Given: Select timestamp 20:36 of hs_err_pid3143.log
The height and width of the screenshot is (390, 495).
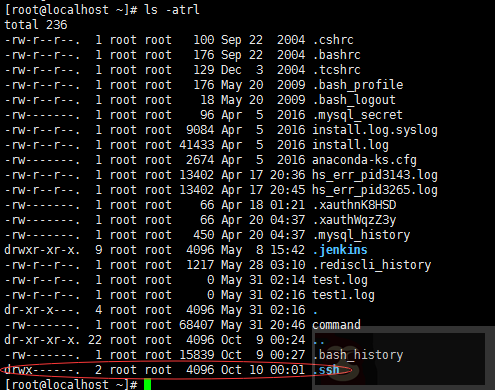Looking at the screenshot, I should click(287, 175).
